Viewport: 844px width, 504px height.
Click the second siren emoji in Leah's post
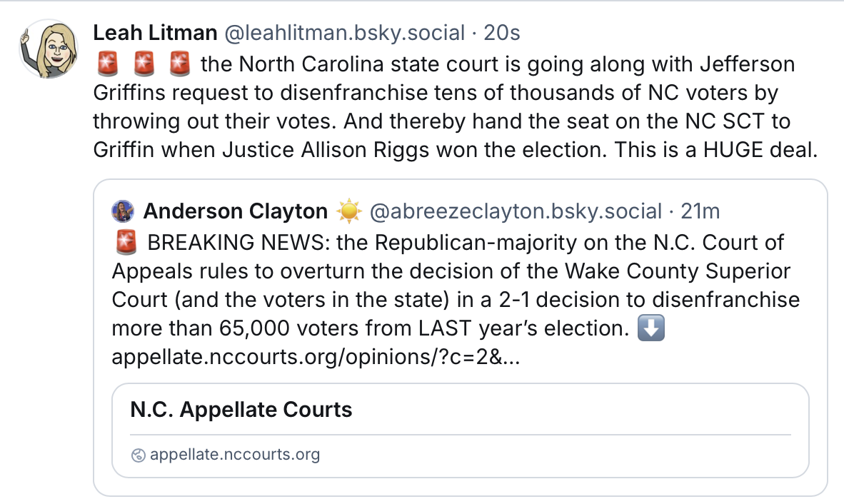pyautogui.click(x=144, y=65)
